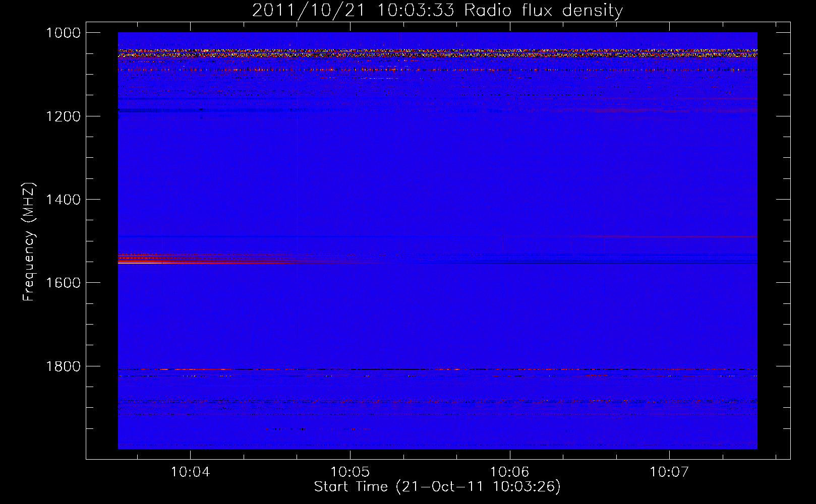Click the 10:05 time tick label
The height and width of the screenshot is (504, 816).
pos(349,472)
